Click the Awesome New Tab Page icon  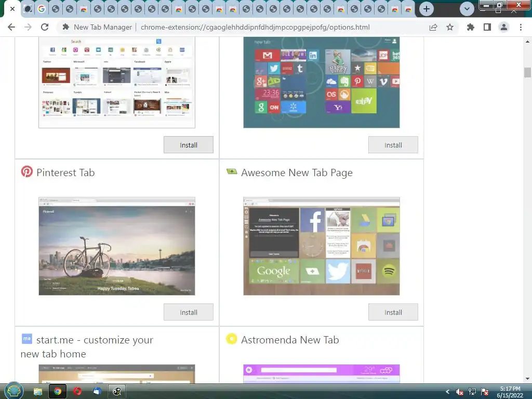click(x=232, y=171)
